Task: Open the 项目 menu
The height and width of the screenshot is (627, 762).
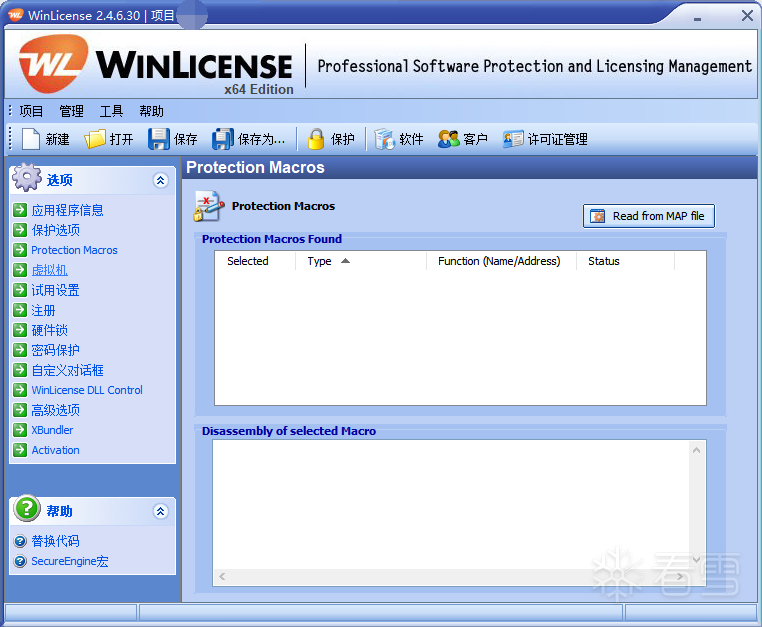Action: (31, 111)
